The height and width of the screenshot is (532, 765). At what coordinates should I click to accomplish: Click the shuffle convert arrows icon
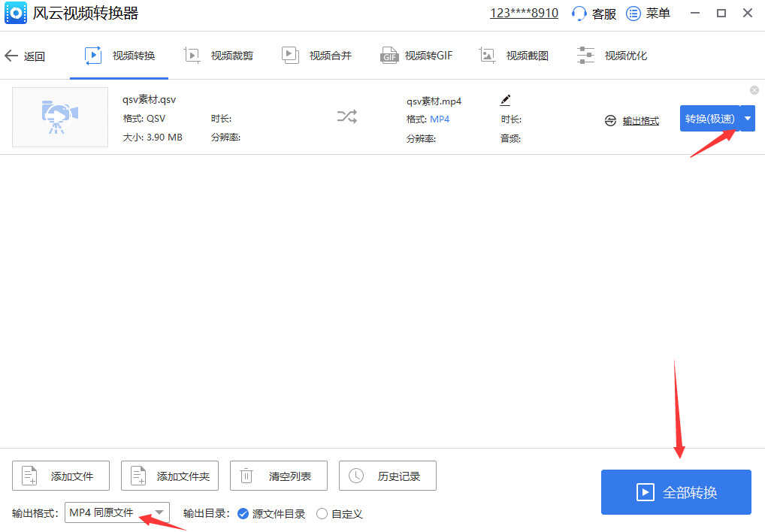[347, 116]
